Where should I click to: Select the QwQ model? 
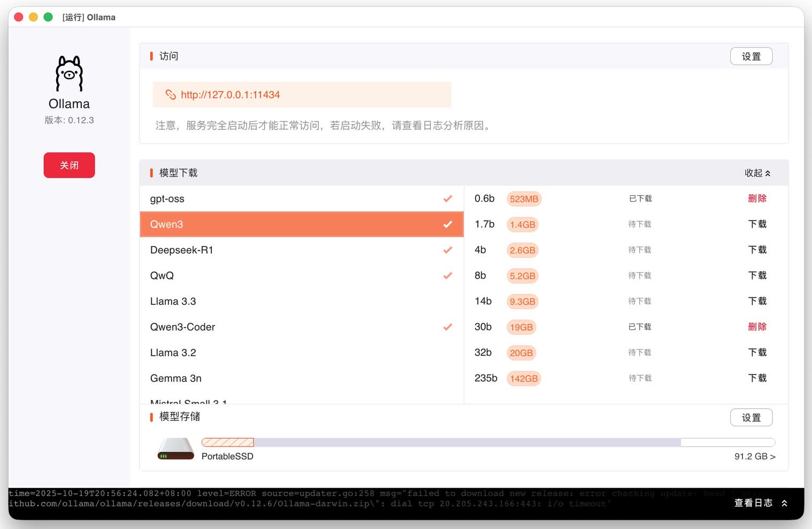[302, 275]
